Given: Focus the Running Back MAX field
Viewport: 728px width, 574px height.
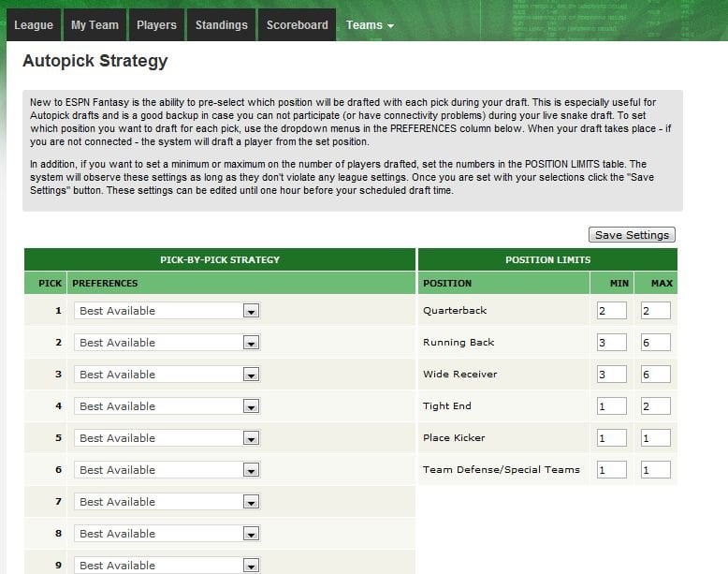Looking at the screenshot, I should 656,343.
